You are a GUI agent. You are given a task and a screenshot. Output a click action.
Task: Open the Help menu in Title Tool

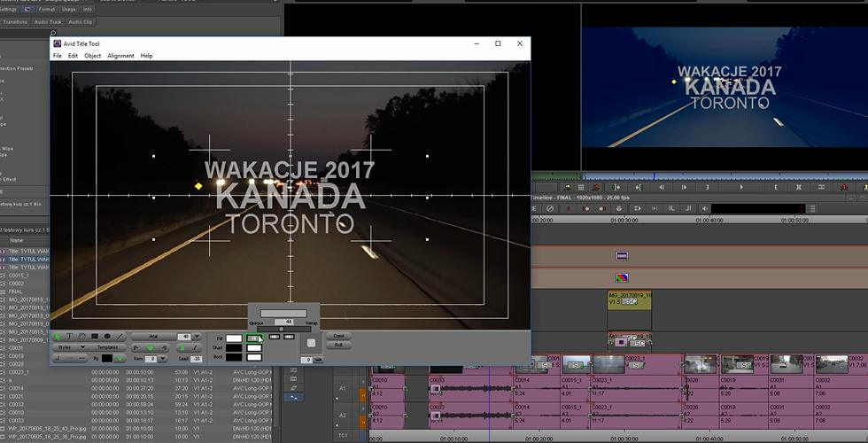point(146,56)
